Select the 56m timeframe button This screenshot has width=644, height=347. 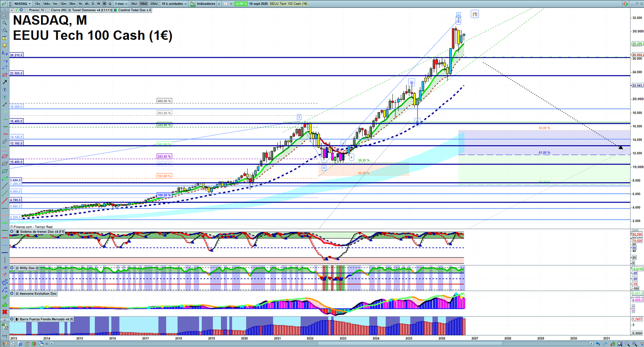[x=72, y=4]
